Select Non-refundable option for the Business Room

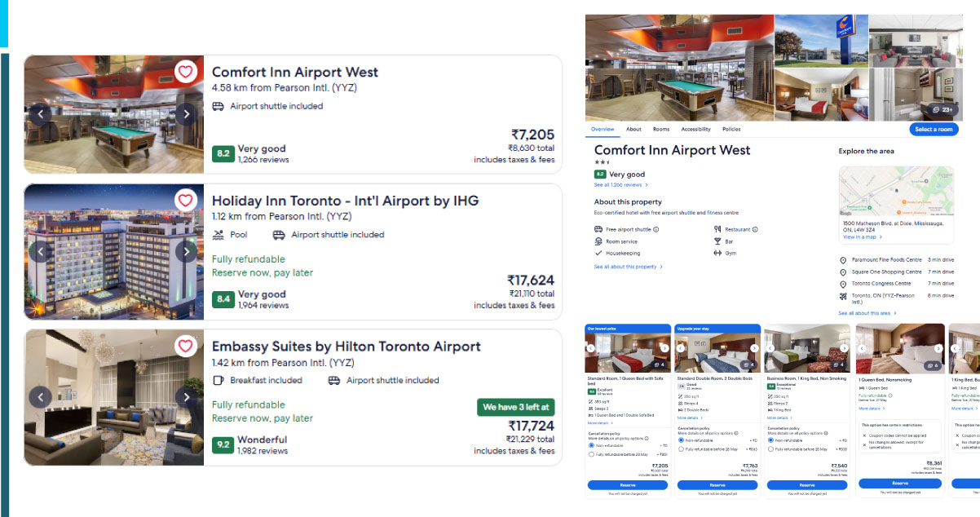[x=770, y=440]
